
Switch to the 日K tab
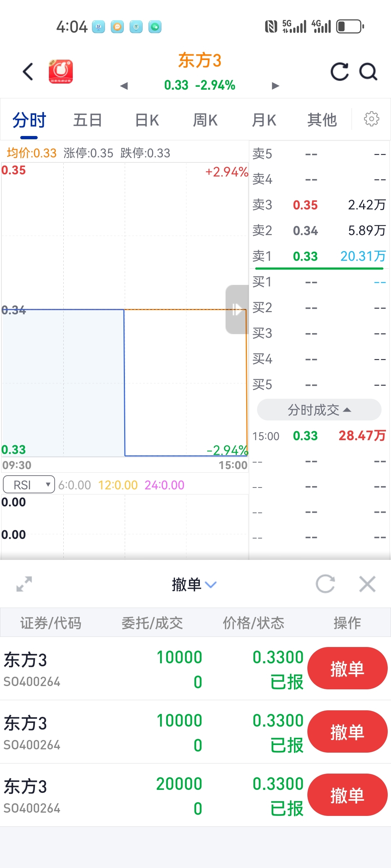(x=147, y=120)
